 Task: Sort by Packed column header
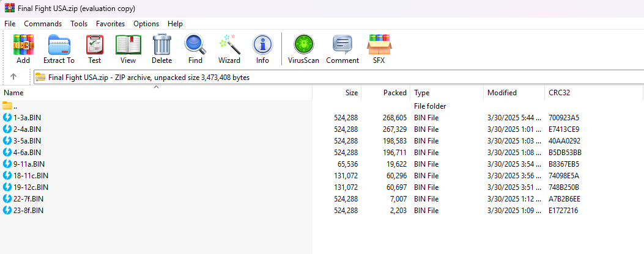click(x=386, y=93)
